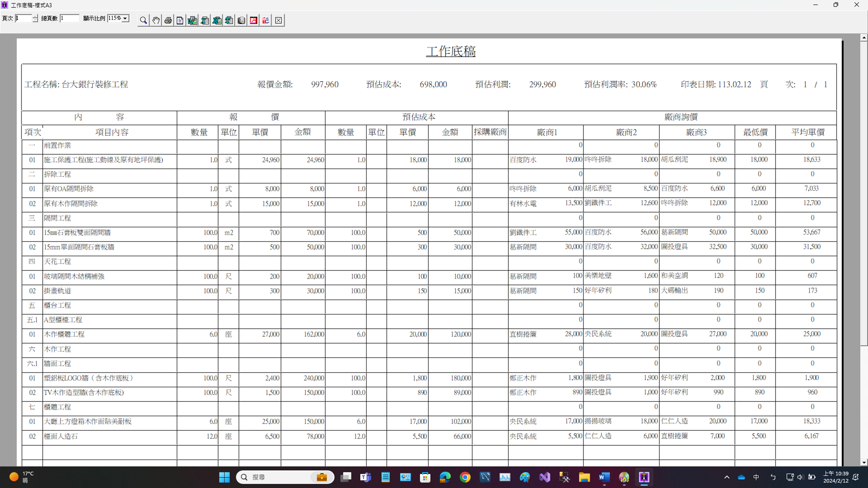Click the item TV木作造型牆(含木作底板)
The height and width of the screenshot is (488, 868).
point(84,393)
